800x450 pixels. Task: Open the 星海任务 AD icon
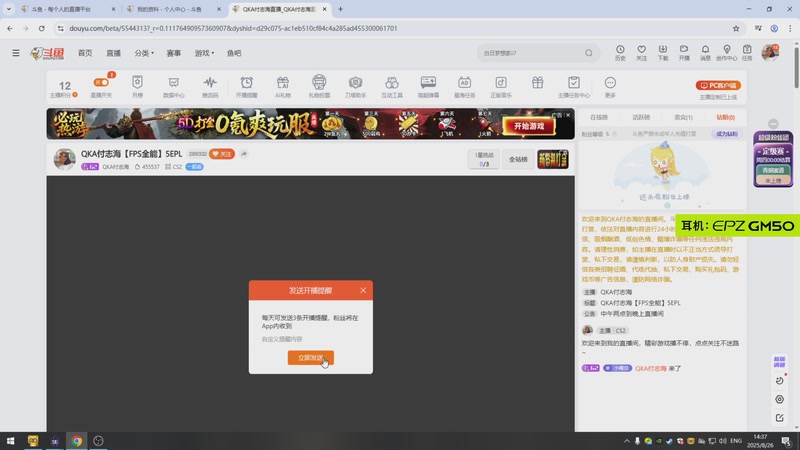pos(464,82)
